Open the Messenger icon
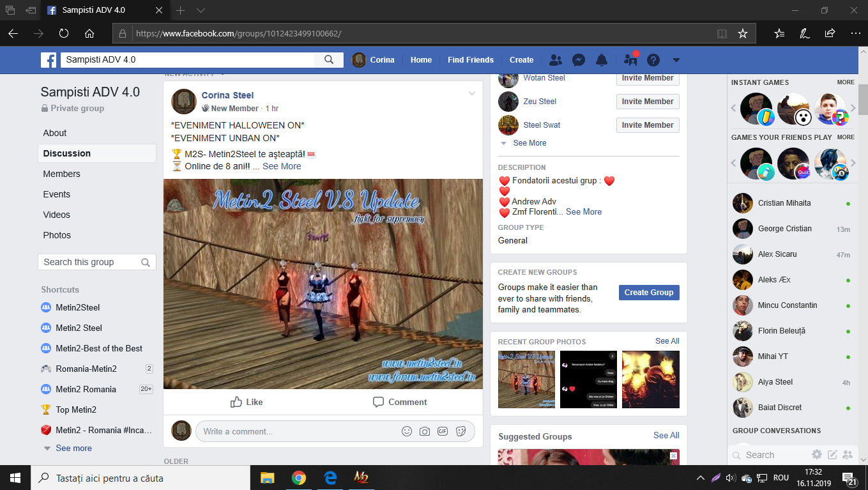The image size is (868, 490). pyautogui.click(x=579, y=60)
